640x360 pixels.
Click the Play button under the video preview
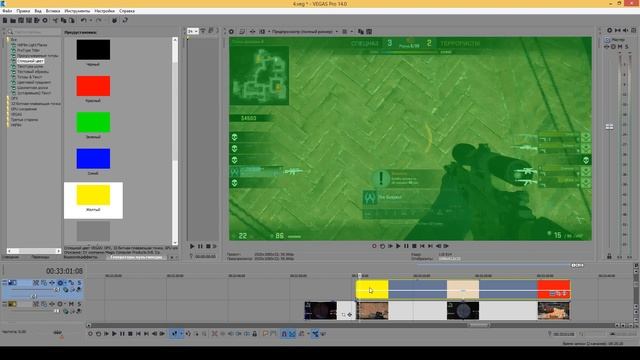398,246
